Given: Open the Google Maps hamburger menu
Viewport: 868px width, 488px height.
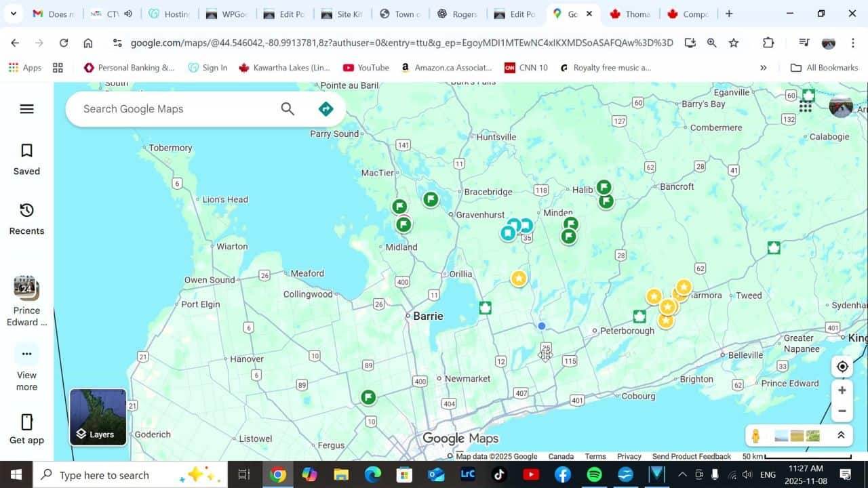Looking at the screenshot, I should tap(26, 109).
